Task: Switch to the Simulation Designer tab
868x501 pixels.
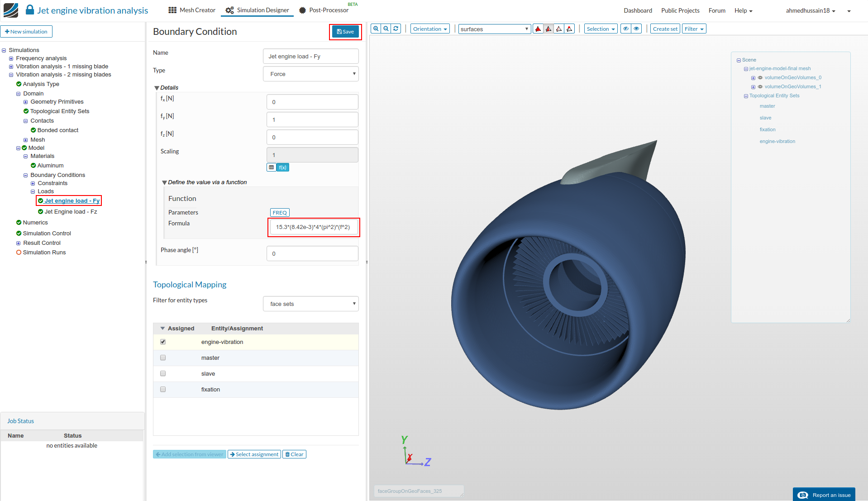Action: [x=257, y=10]
